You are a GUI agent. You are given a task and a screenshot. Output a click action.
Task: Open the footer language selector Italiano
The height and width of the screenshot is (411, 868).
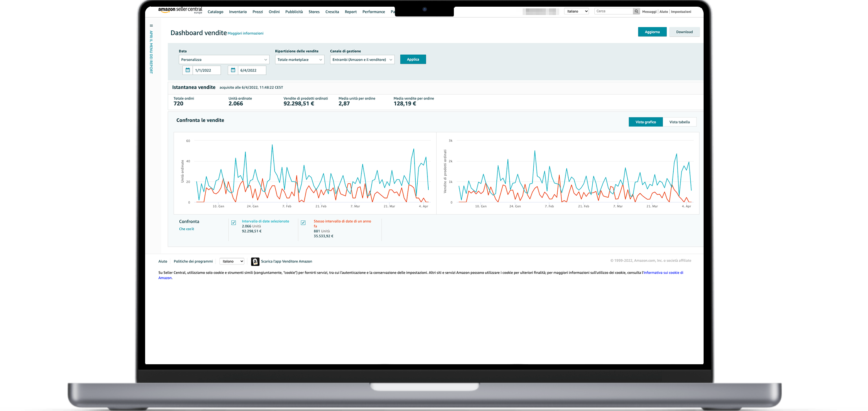[x=232, y=261]
